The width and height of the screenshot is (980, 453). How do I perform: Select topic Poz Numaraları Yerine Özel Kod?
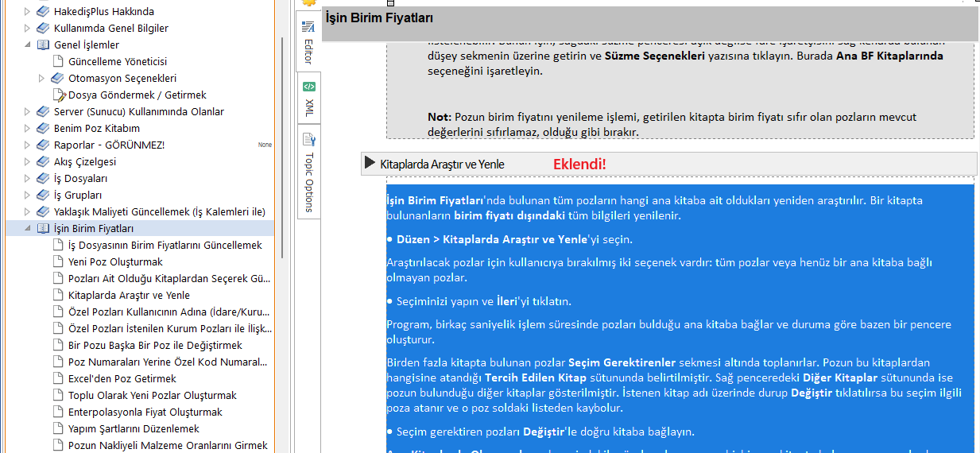coord(168,362)
